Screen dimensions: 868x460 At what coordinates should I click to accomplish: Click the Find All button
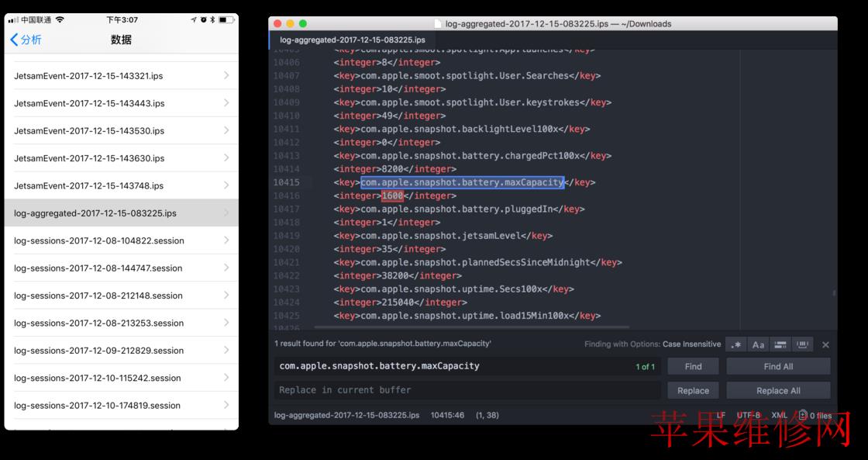pyautogui.click(x=778, y=366)
